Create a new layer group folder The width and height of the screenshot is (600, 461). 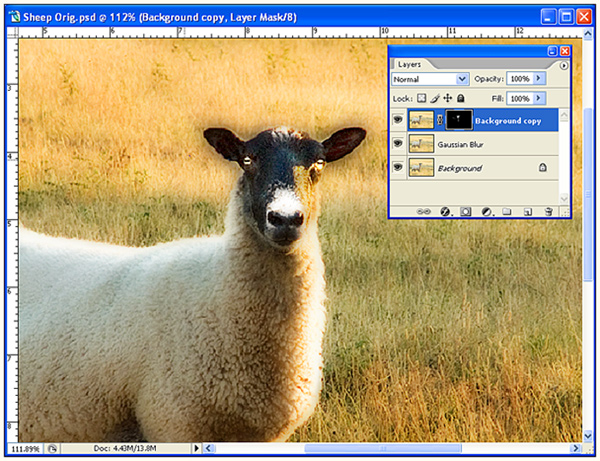[x=507, y=212]
